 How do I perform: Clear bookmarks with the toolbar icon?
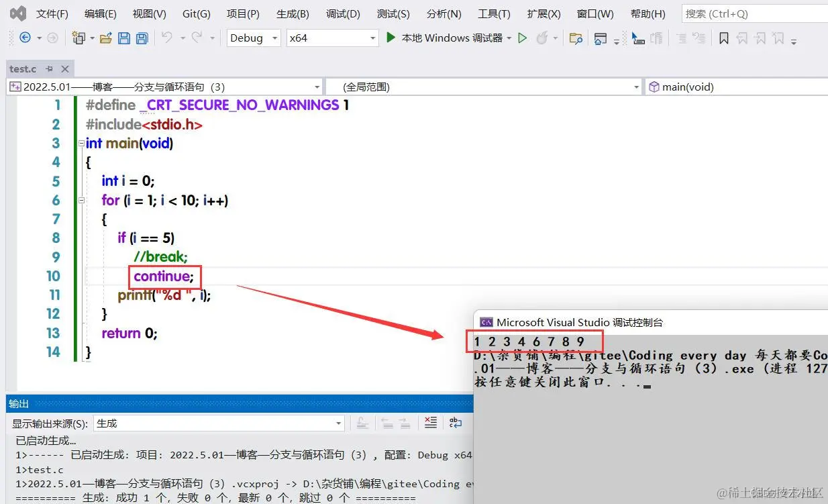point(778,38)
